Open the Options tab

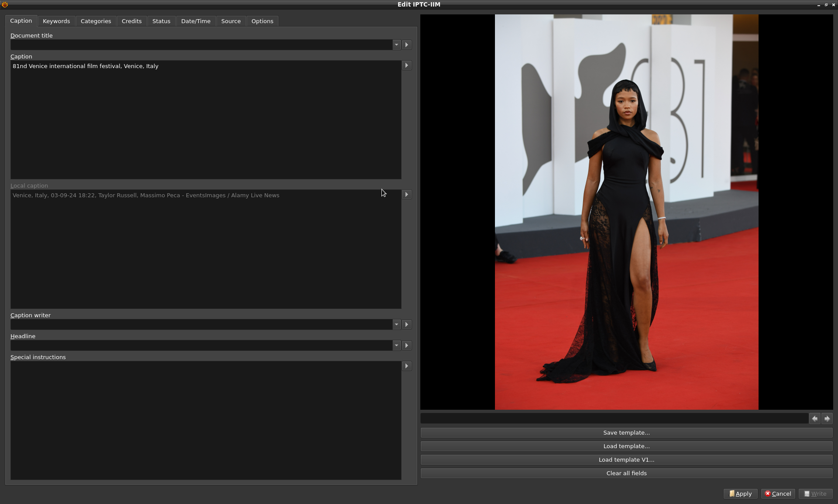click(x=262, y=21)
